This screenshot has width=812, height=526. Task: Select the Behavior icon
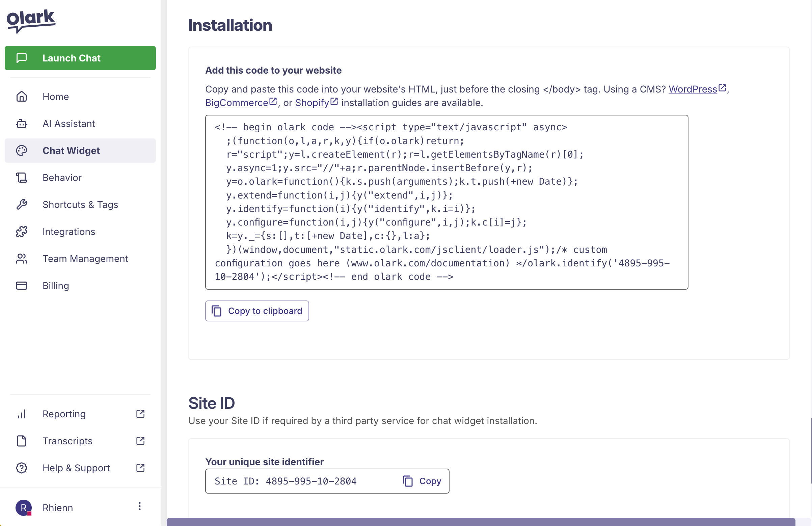21,177
